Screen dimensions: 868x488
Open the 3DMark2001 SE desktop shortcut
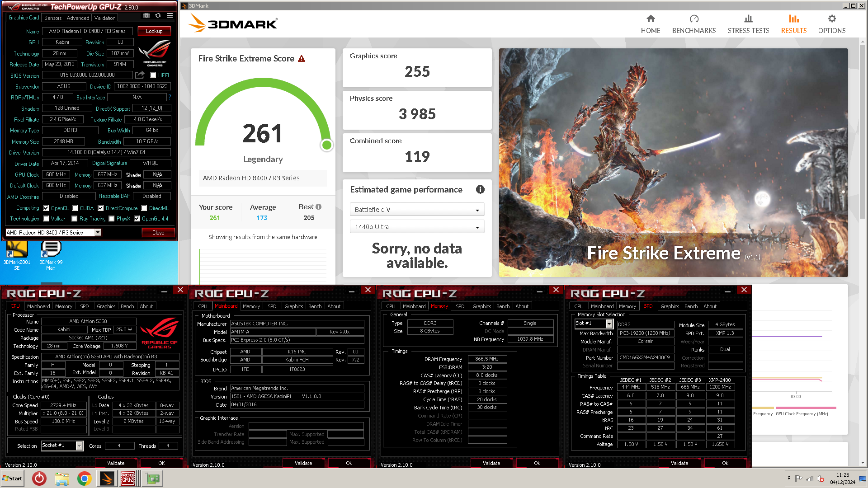coord(17,256)
